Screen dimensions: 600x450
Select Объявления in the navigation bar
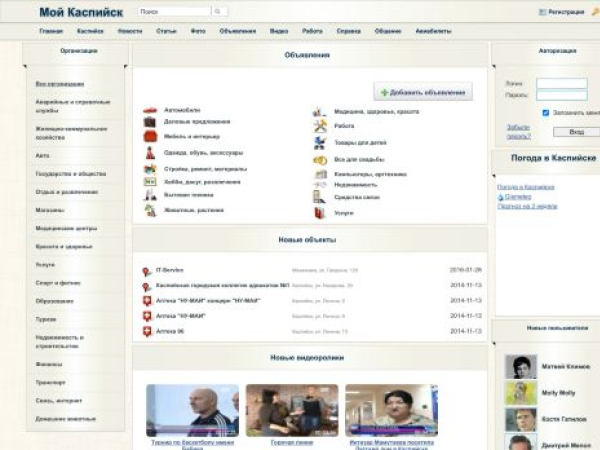tap(238, 31)
